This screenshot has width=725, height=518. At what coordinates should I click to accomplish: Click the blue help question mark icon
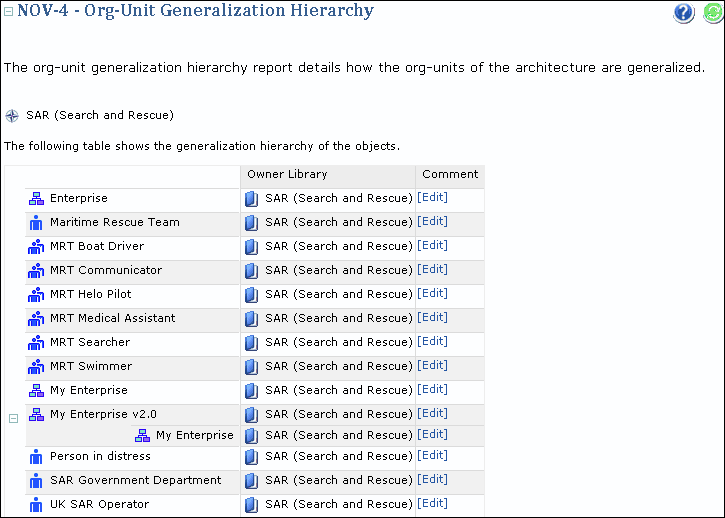(684, 13)
